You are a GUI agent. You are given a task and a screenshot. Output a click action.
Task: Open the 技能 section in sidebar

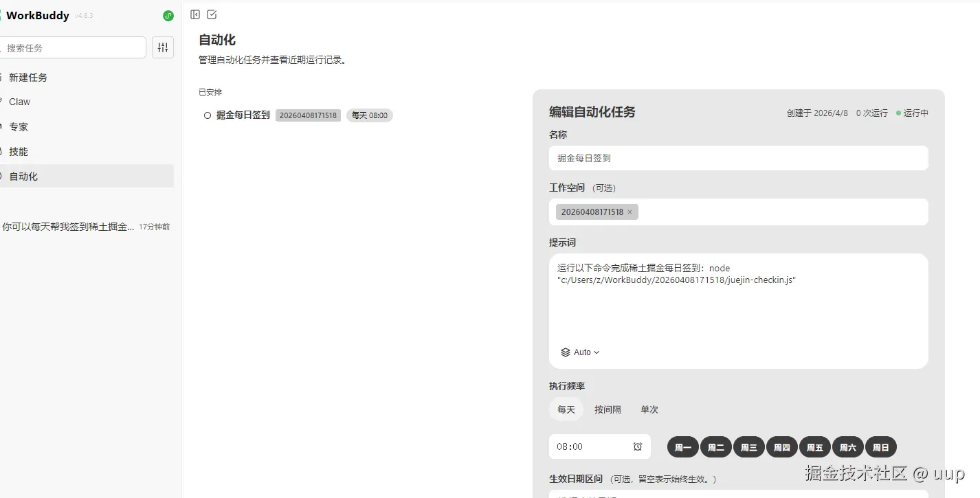(18, 151)
